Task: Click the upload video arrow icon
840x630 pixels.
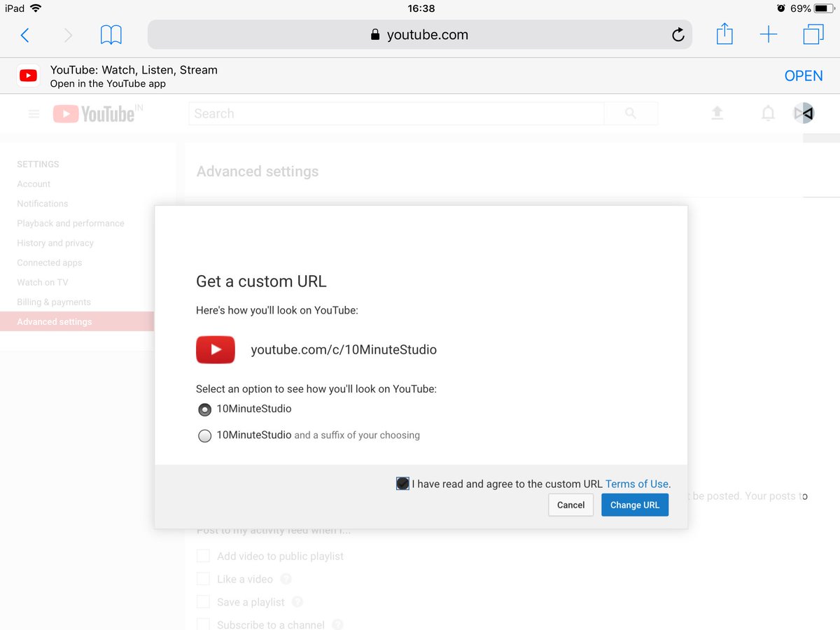Action: click(x=717, y=113)
